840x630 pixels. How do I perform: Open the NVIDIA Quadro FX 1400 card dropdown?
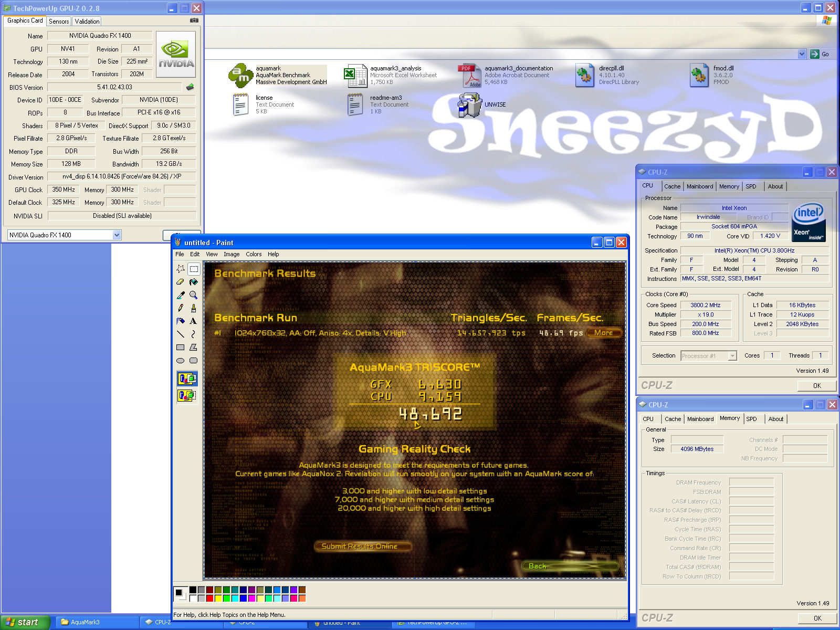pyautogui.click(x=117, y=235)
